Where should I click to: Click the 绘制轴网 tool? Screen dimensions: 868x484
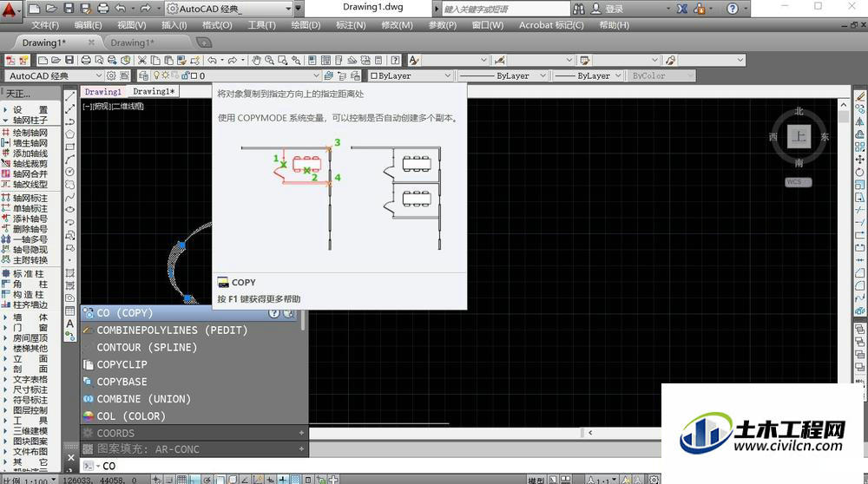pos(25,133)
